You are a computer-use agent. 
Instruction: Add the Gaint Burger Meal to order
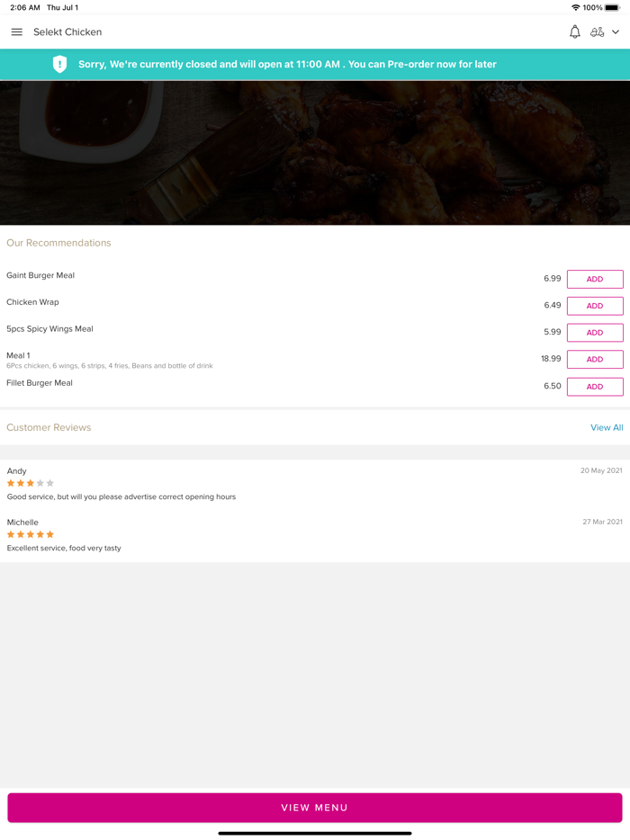pos(594,279)
